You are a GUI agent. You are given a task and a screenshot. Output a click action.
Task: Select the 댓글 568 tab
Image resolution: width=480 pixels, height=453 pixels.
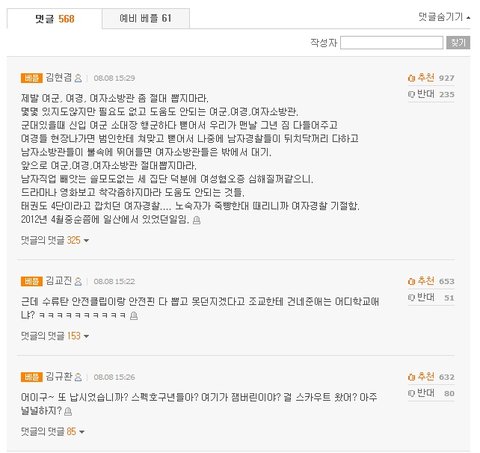point(55,19)
